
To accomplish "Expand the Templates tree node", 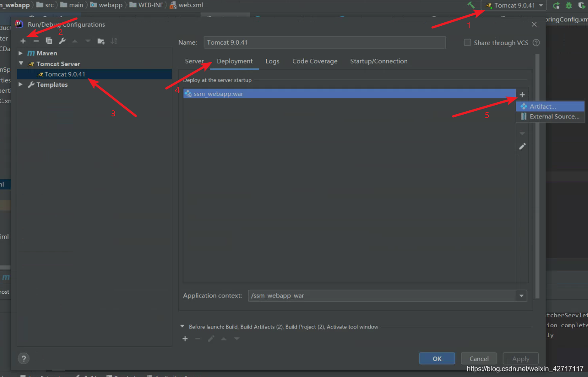I will pyautogui.click(x=21, y=85).
